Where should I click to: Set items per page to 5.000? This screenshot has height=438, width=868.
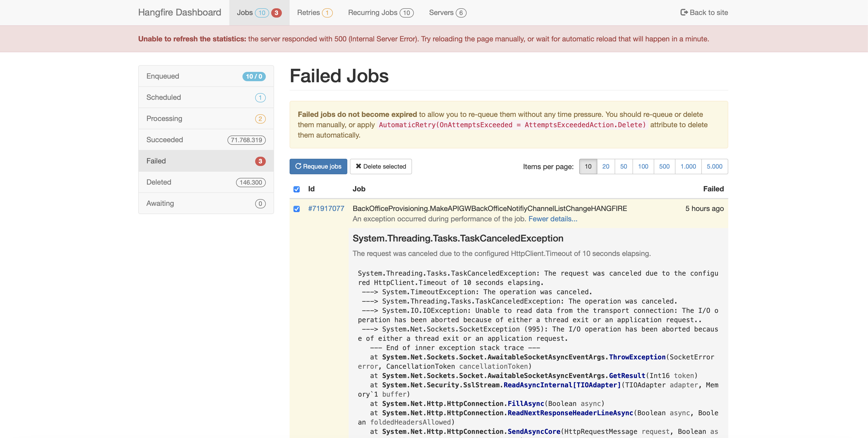tap(715, 166)
